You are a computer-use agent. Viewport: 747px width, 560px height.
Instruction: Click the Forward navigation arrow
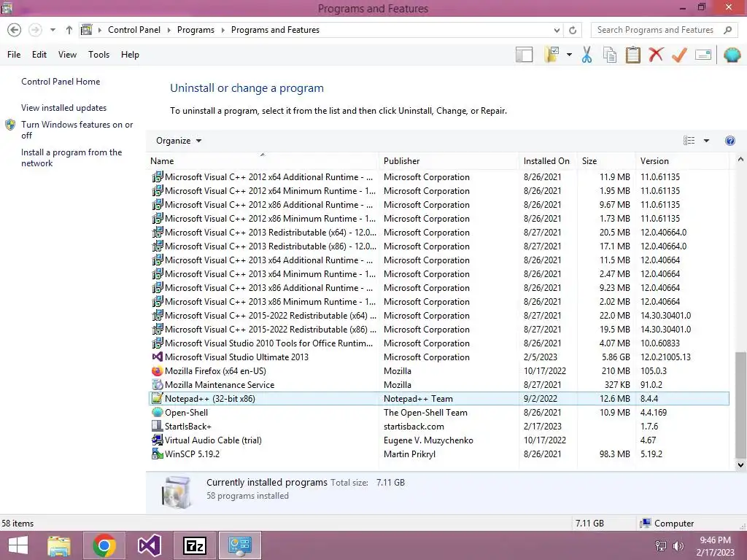click(x=35, y=30)
